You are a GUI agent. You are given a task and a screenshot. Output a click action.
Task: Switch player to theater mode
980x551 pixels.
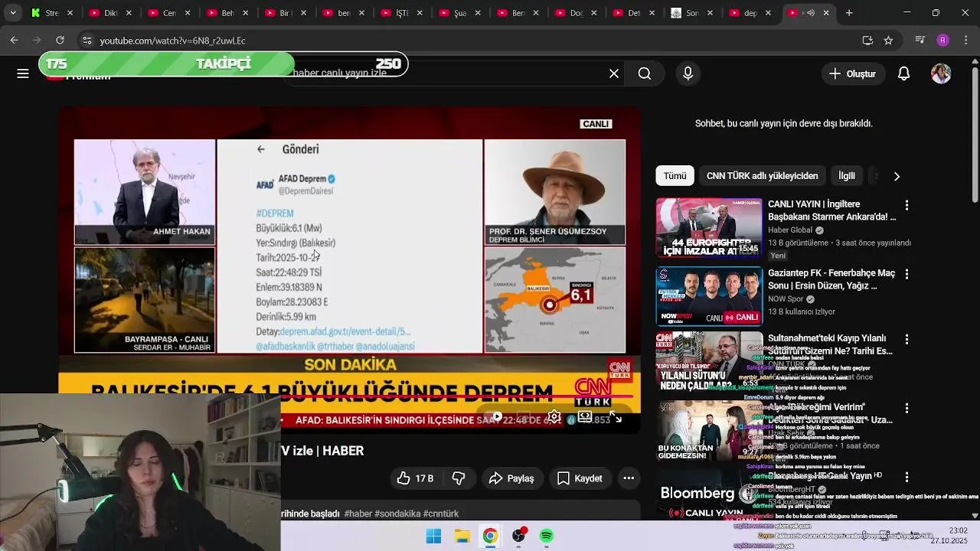(x=585, y=418)
